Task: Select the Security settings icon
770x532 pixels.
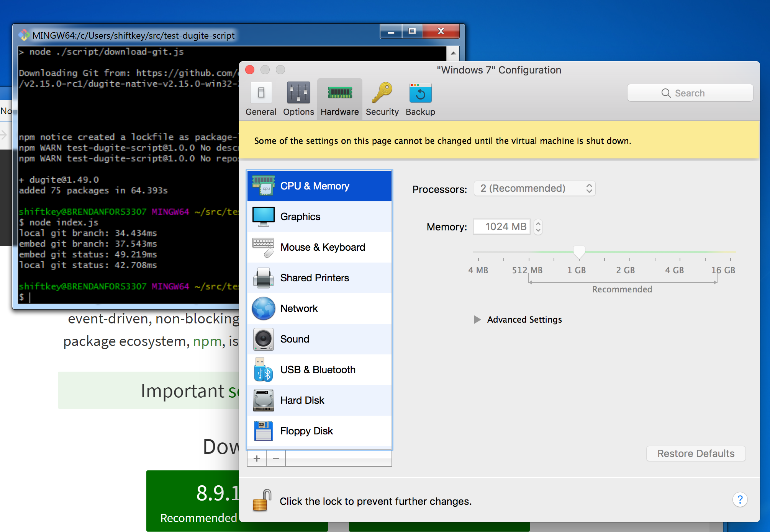Action: click(x=382, y=99)
